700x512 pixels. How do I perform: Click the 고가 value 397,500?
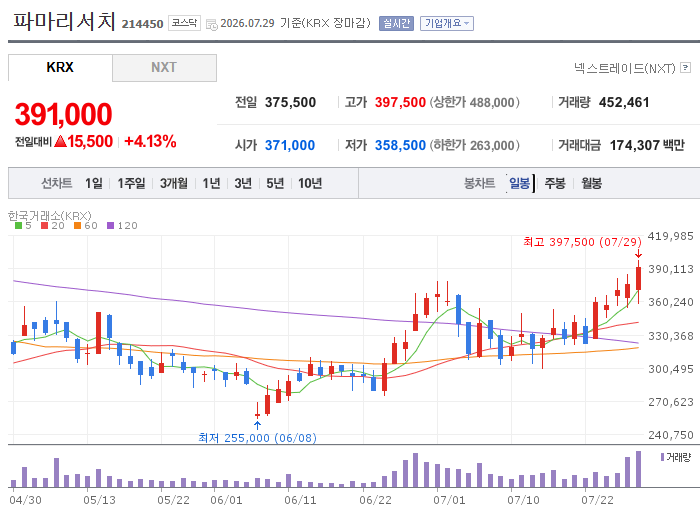point(400,102)
